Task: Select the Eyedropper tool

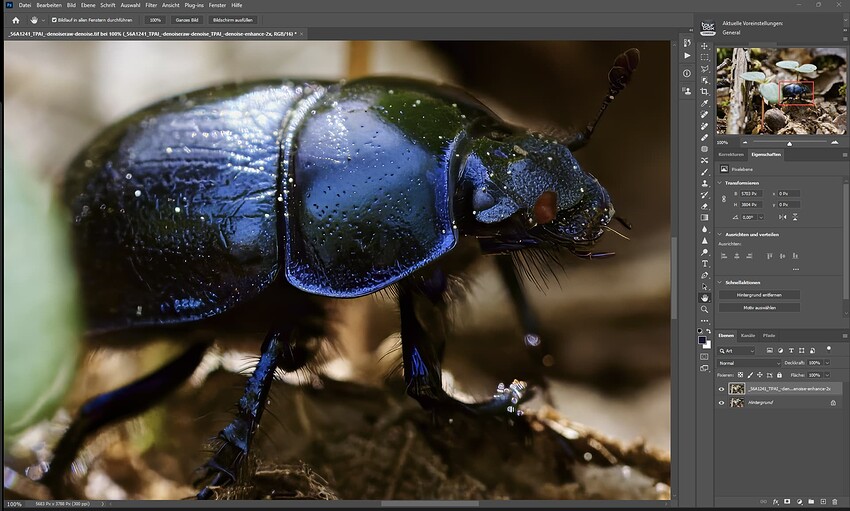Action: pos(704,103)
